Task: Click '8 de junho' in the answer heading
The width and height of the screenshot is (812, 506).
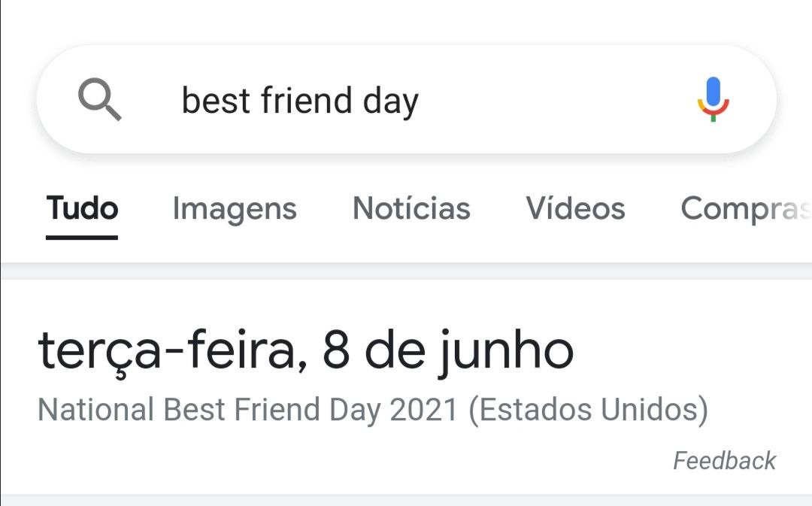Action: (448, 352)
